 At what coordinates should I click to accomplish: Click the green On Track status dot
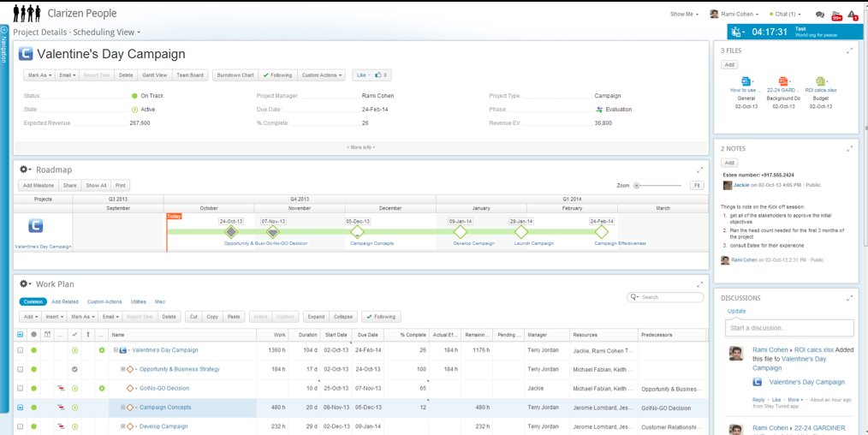pos(134,96)
